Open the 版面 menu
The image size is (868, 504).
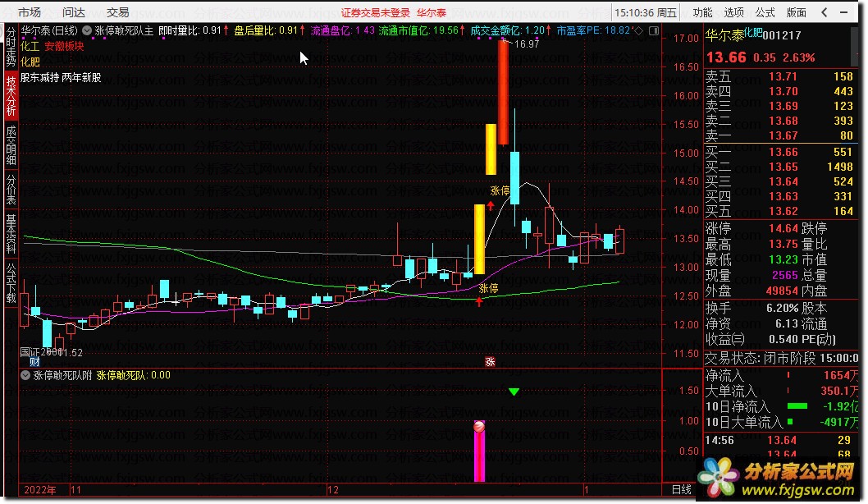[x=796, y=12]
